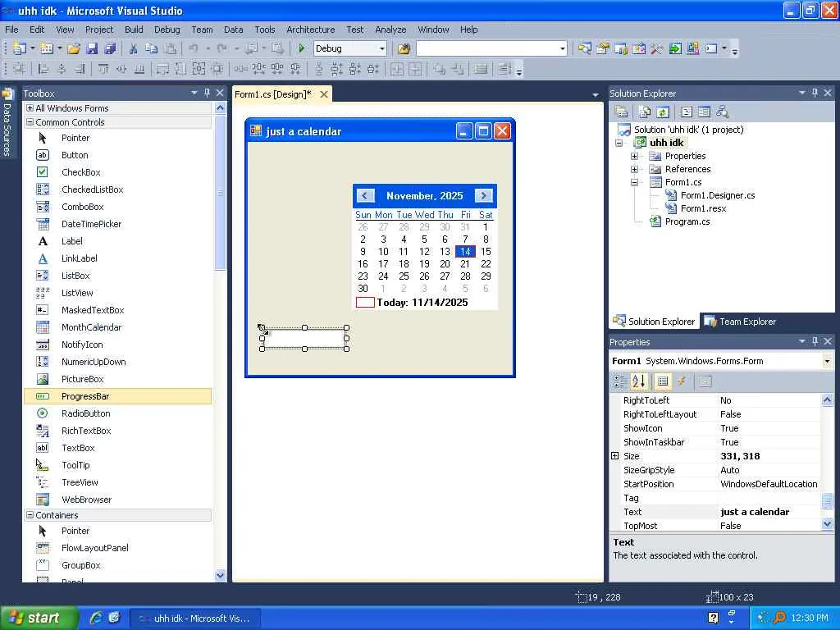Click the Open File folder icon
Image resolution: width=840 pixels, height=630 pixels.
73,48
